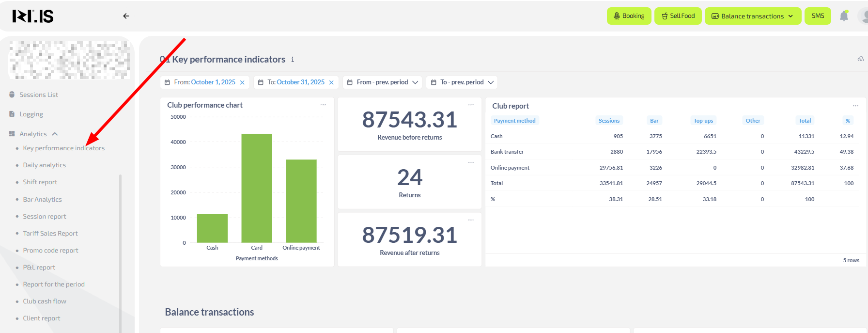This screenshot has width=868, height=333.
Task: Open the notifications bell
Action: click(844, 16)
